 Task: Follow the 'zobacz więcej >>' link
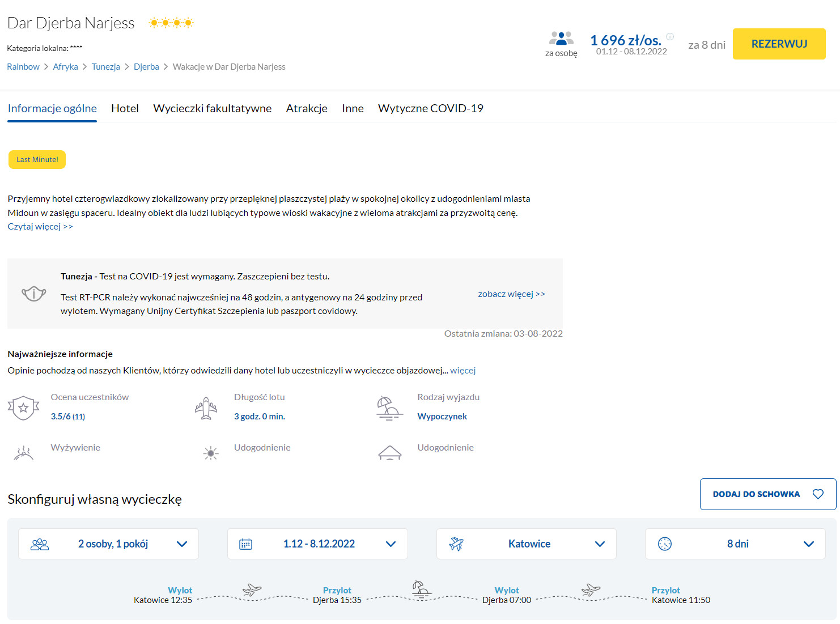[x=511, y=294]
